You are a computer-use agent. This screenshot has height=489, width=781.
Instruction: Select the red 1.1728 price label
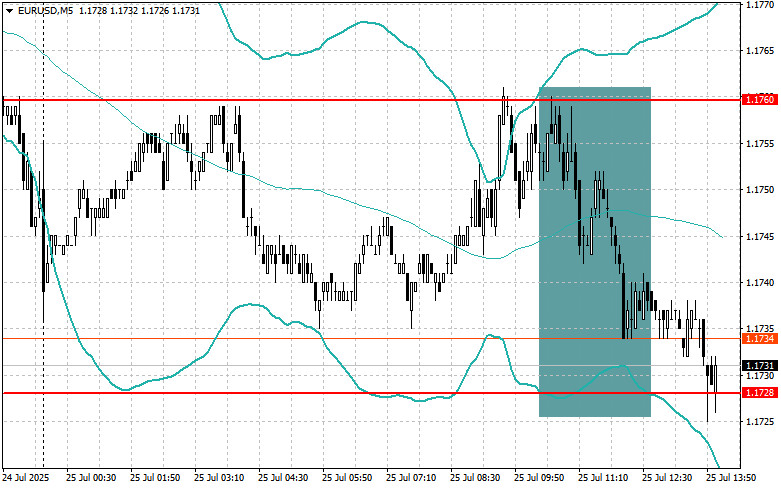click(760, 393)
